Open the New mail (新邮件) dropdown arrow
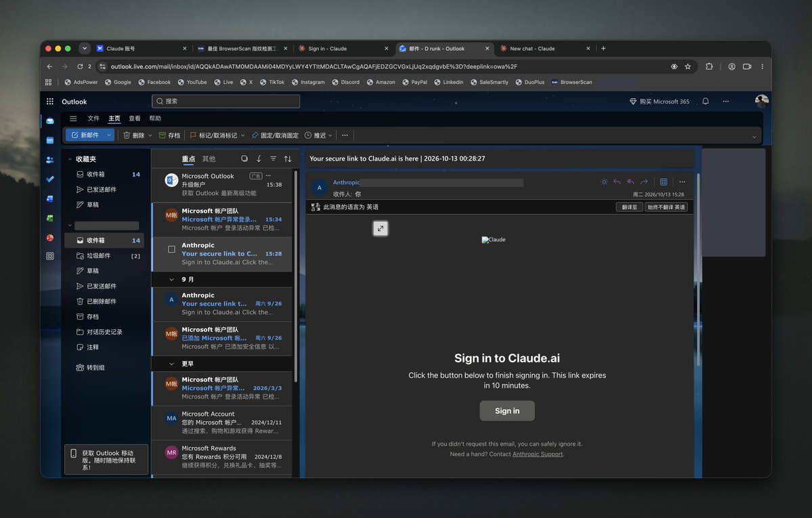This screenshot has width=812, height=518. (x=109, y=135)
